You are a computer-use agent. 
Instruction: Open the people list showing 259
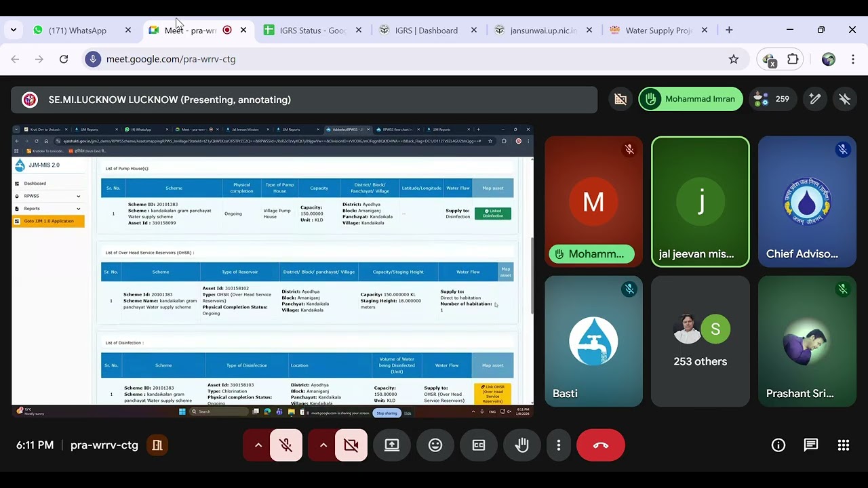click(772, 99)
